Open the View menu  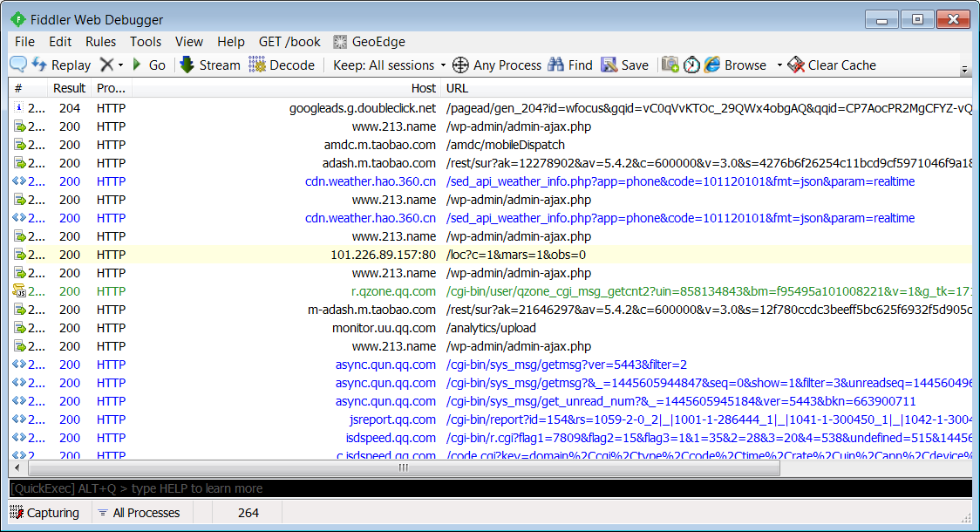click(x=188, y=41)
